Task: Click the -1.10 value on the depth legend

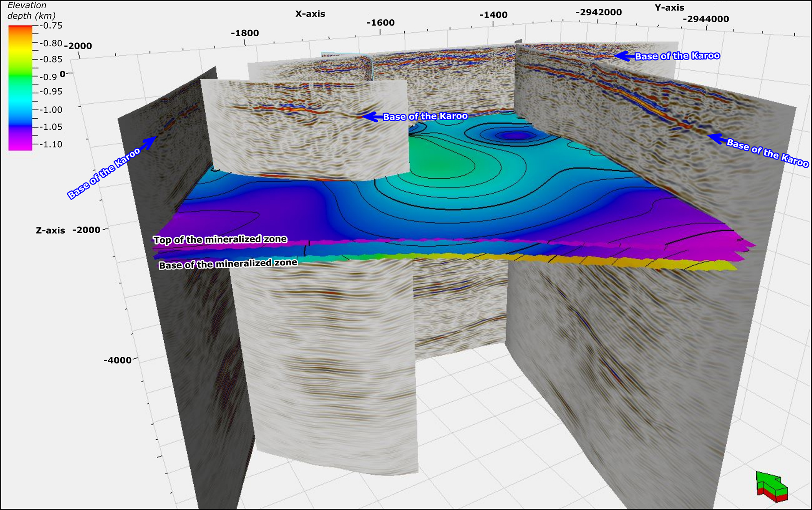Action: [x=51, y=144]
